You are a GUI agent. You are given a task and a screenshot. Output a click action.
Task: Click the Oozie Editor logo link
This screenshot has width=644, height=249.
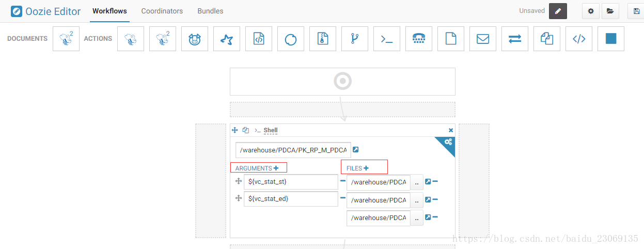coord(46,11)
